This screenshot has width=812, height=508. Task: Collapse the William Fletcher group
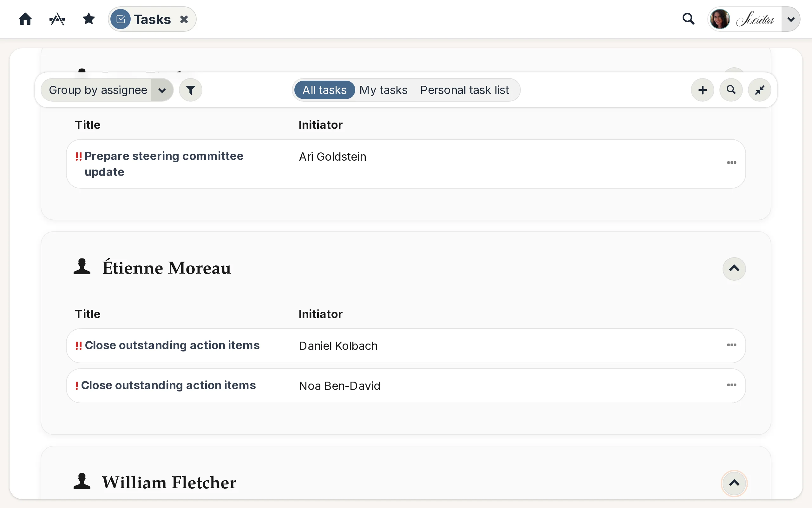click(734, 483)
